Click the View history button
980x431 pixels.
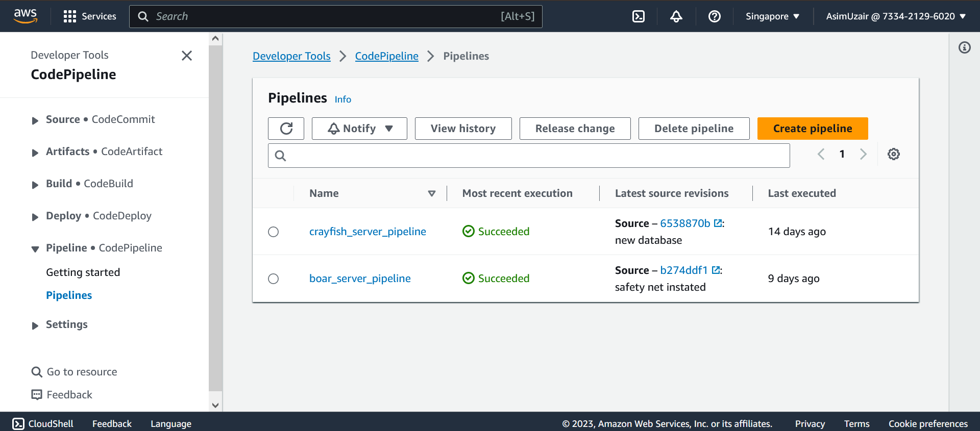click(463, 129)
